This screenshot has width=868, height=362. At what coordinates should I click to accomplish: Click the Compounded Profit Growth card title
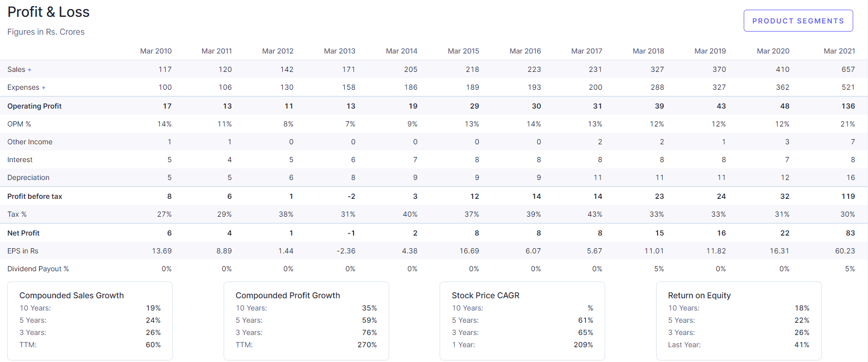click(x=287, y=295)
